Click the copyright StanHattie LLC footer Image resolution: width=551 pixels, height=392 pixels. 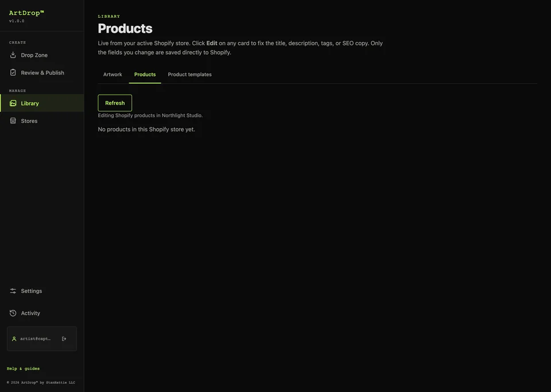(41, 382)
